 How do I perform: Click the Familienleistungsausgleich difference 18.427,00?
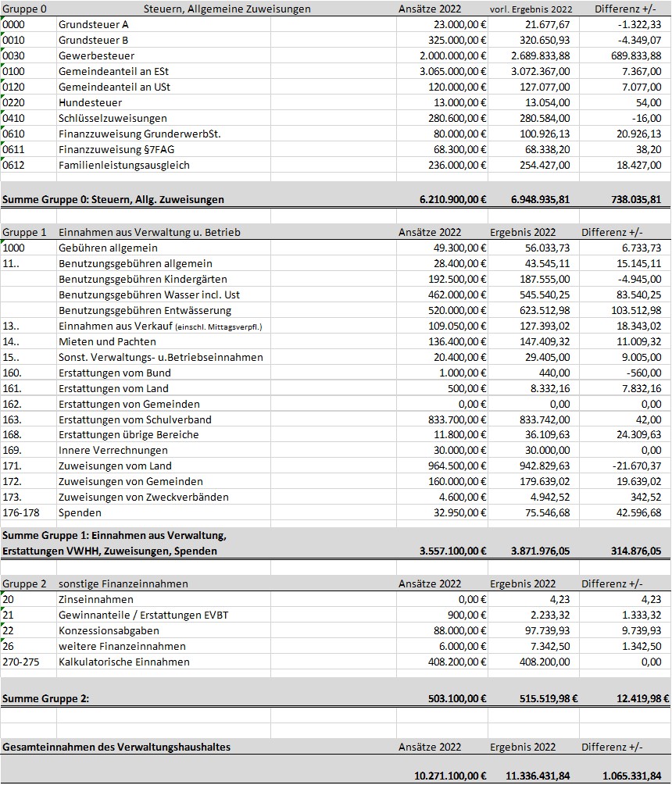click(625, 165)
